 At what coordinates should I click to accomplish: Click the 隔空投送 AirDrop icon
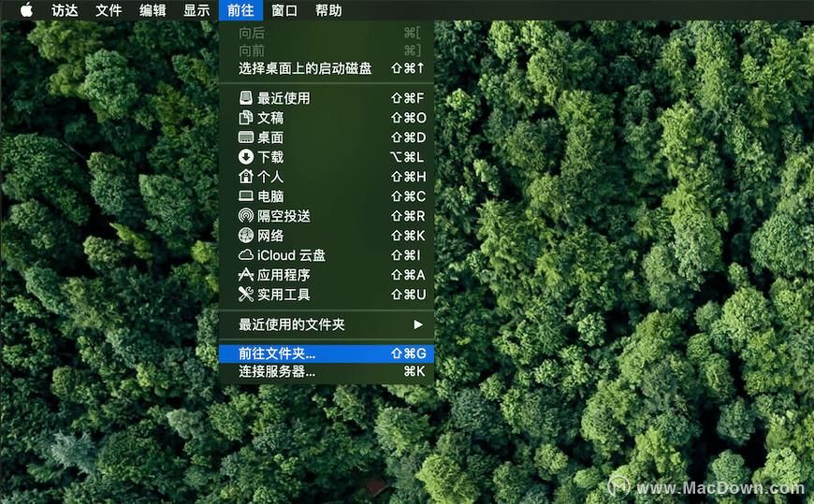coord(245,216)
